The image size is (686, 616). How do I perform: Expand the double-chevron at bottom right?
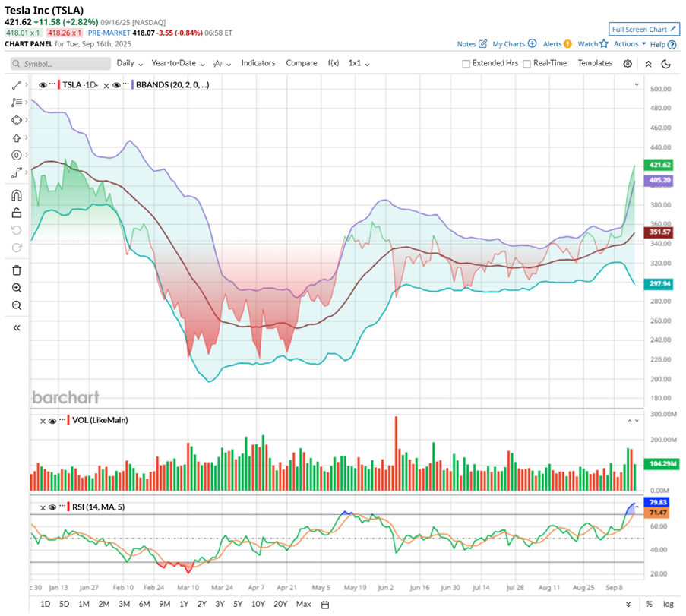pyautogui.click(x=628, y=604)
